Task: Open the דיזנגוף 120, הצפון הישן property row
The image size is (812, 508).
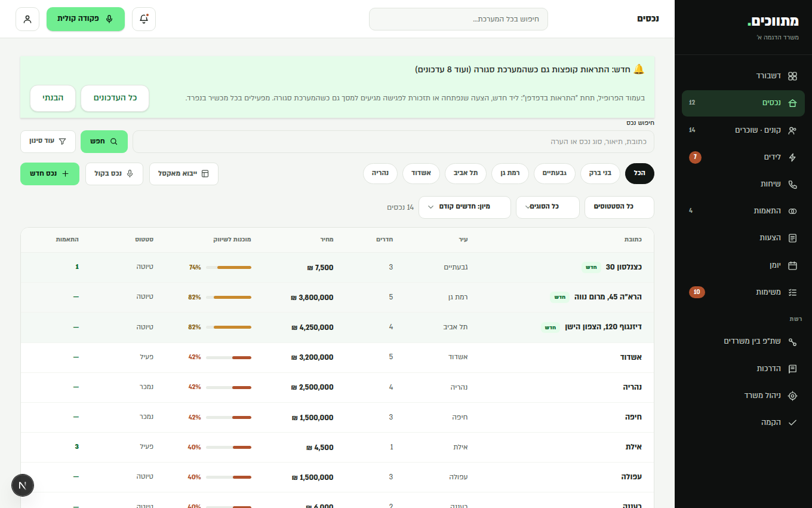Action: (337, 328)
